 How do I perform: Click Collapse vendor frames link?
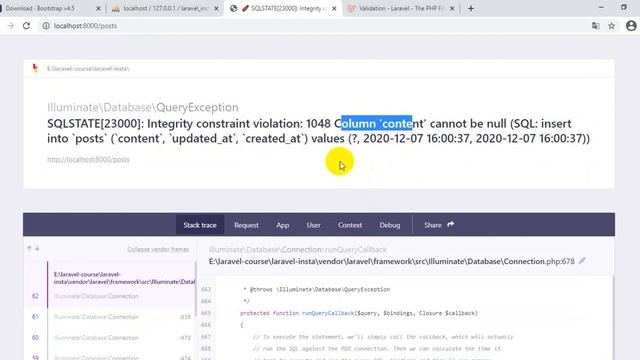coord(158,249)
